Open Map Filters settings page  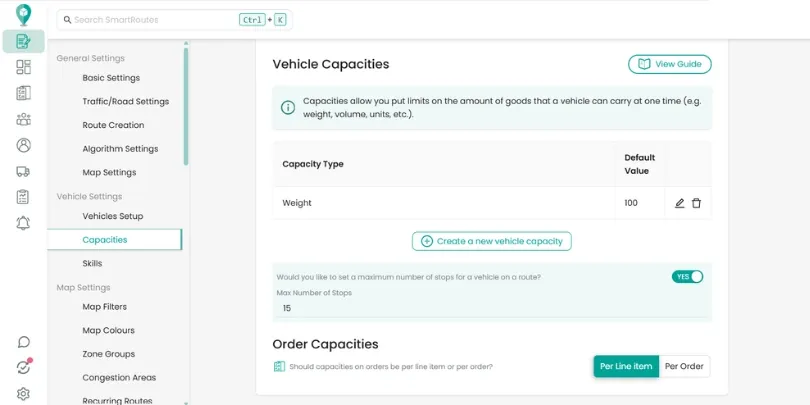point(104,307)
